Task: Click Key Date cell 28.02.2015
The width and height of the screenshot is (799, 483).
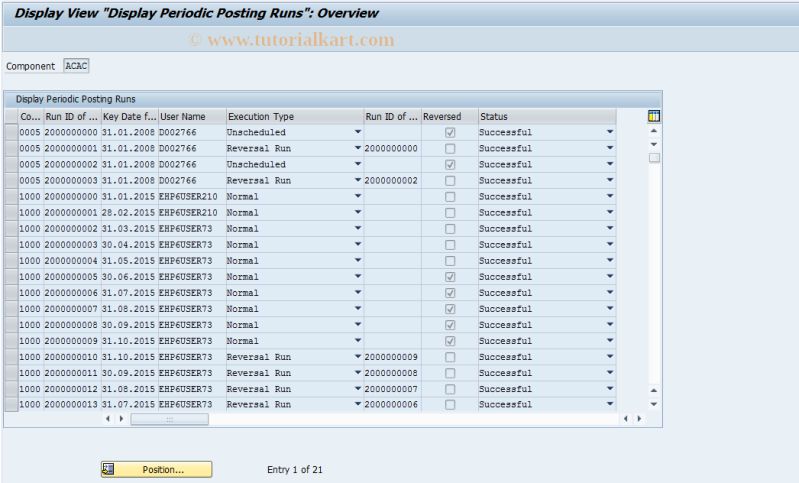Action: click(128, 212)
